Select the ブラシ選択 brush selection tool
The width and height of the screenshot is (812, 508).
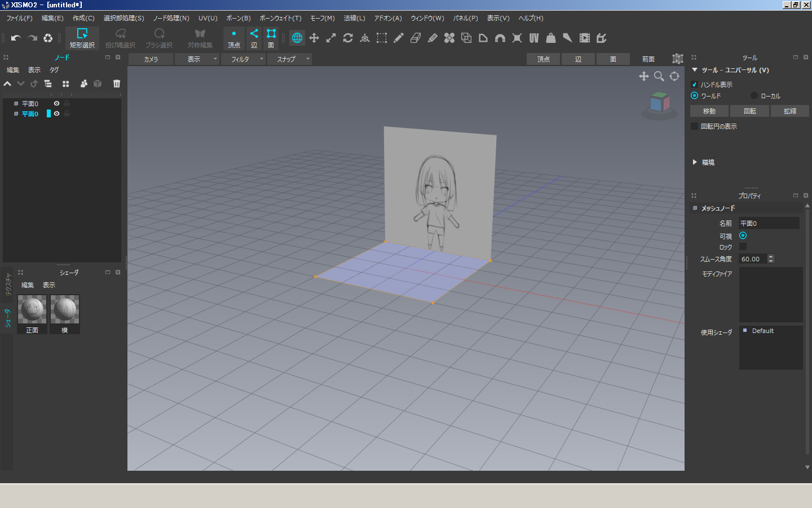click(159, 38)
